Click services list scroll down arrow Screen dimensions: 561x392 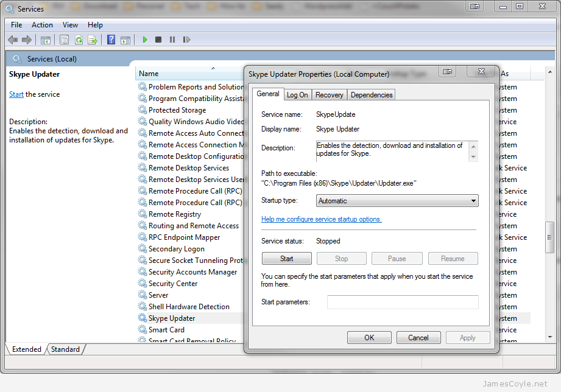pos(549,337)
